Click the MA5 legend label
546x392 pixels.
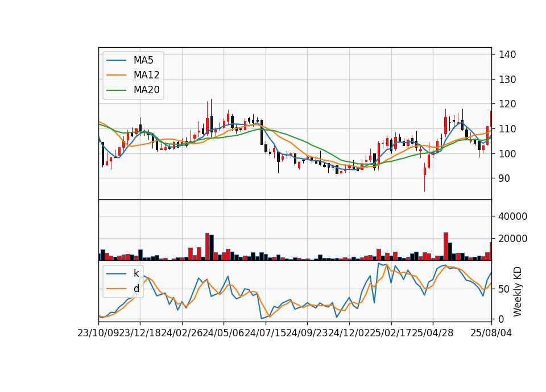[x=143, y=60]
